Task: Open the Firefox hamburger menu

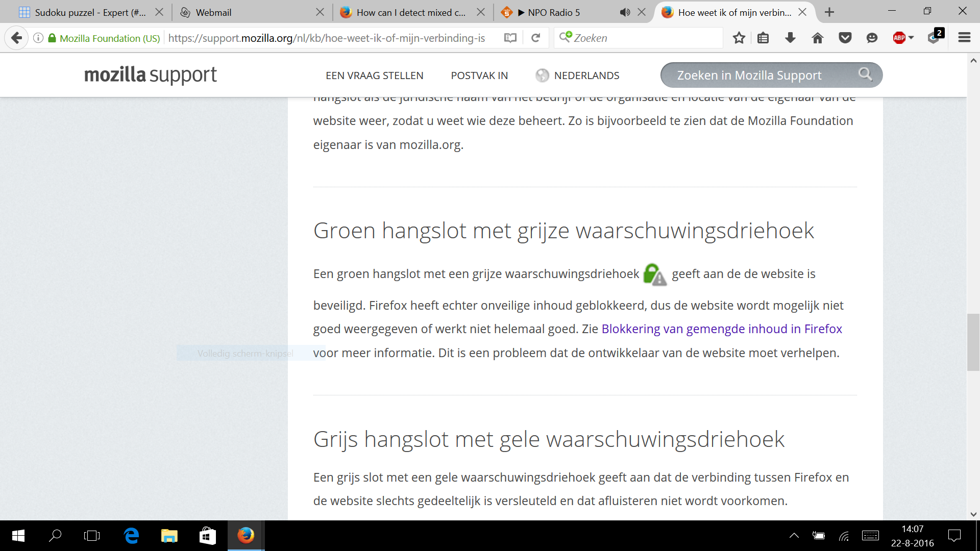Action: (x=964, y=38)
